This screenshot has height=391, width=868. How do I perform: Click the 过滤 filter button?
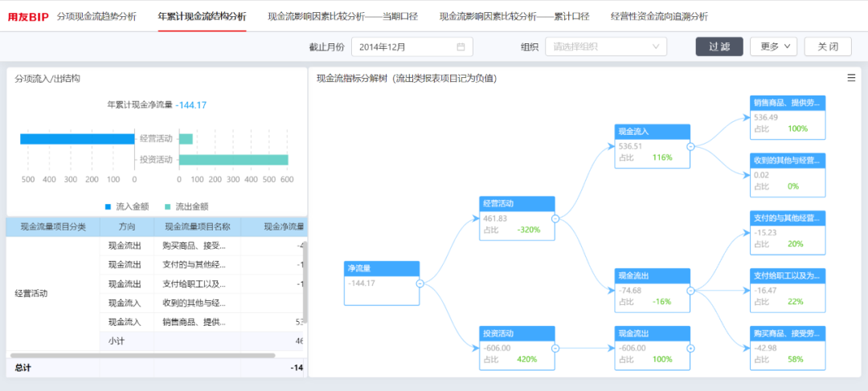pos(719,47)
